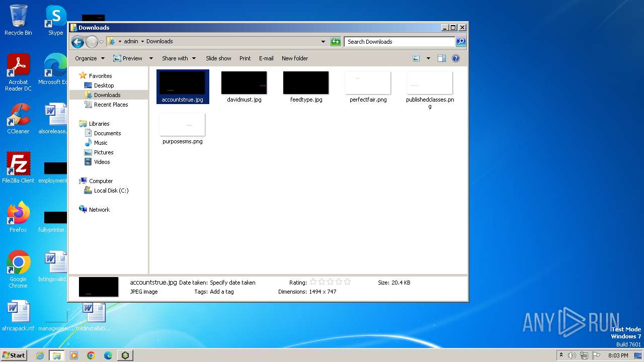Viewport: 644px width, 362px height.
Task: Select the perfectfair.png file
Action: (368, 87)
